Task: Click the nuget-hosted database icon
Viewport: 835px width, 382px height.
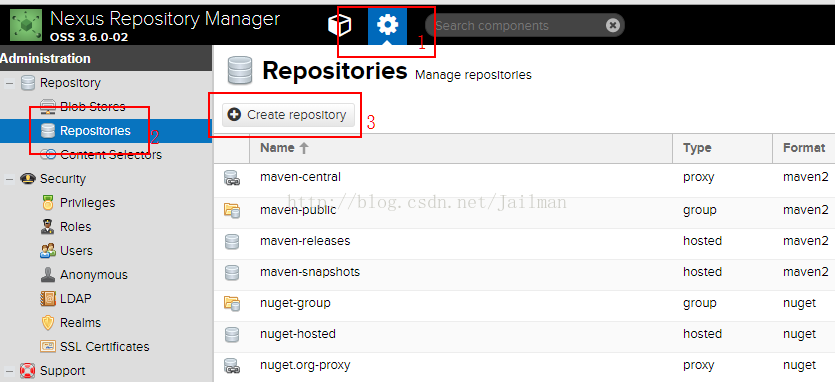Action: pyautogui.click(x=232, y=335)
